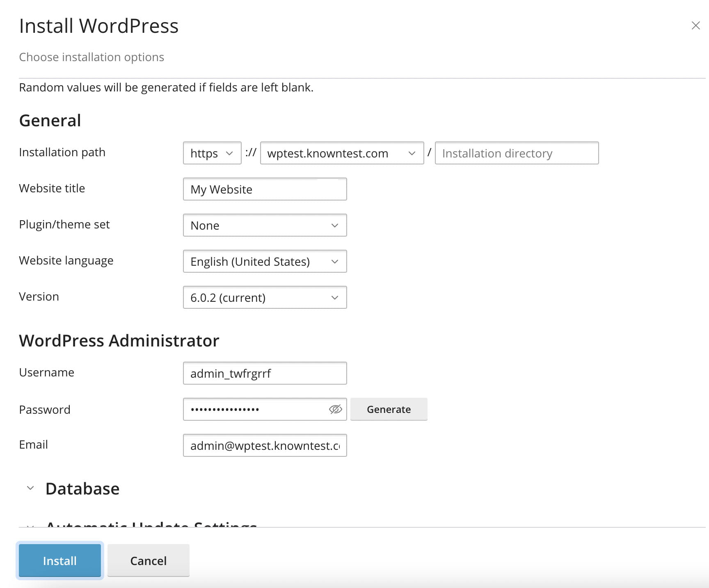Select the Password field
The image size is (709, 588).
click(254, 409)
